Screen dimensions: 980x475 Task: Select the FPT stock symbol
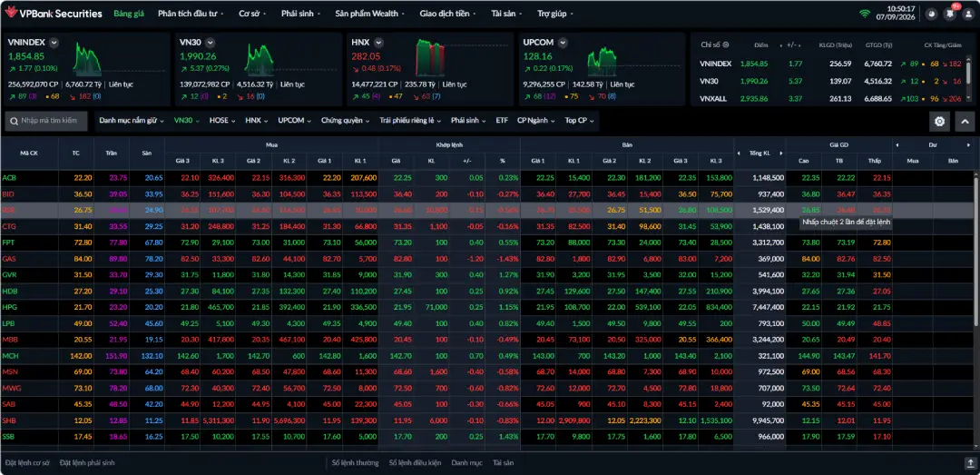pos(9,242)
